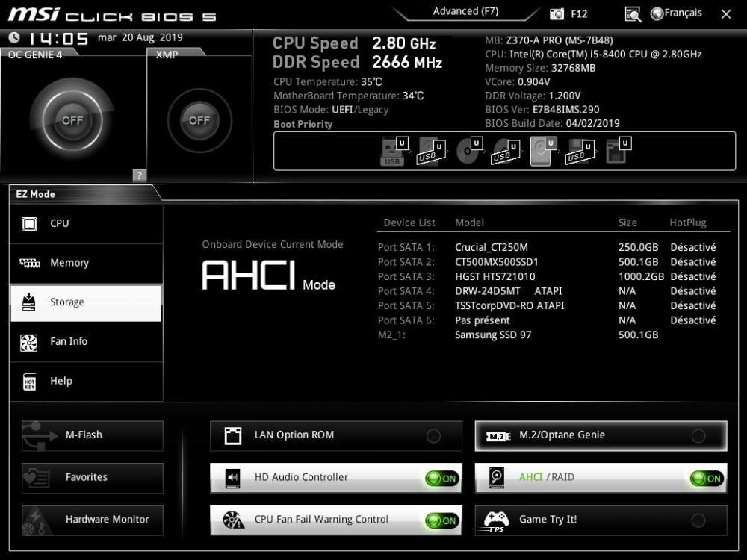Click the OC Genie help question mark
The width and height of the screenshot is (747, 560).
(139, 175)
